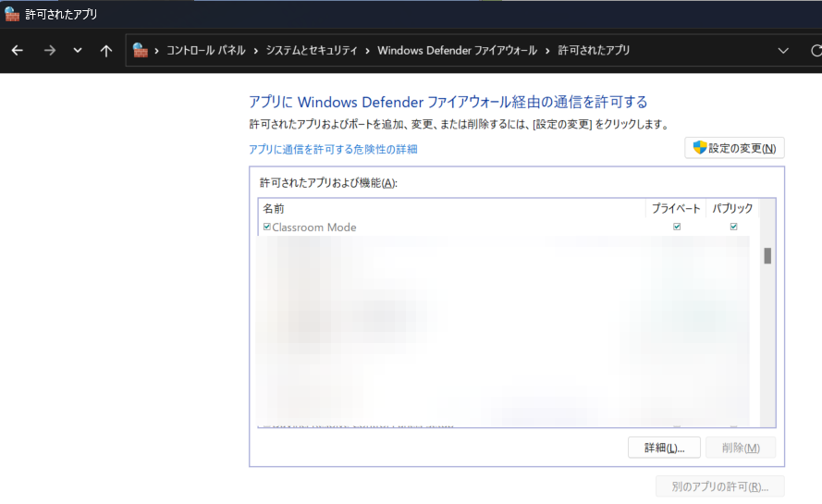Click the back navigation arrow

pos(17,50)
